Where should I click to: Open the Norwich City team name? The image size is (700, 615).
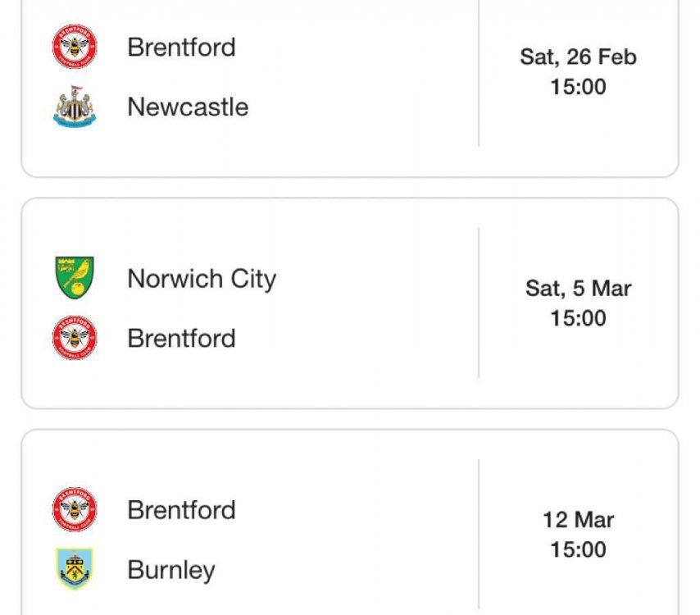pos(202,278)
